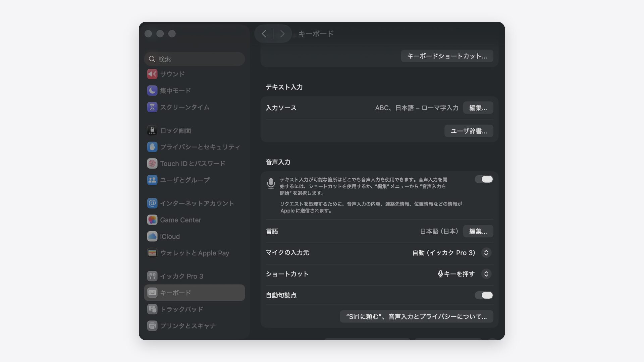The width and height of the screenshot is (644, 362).
Task: Open プライバシーとセキュリティ hand icon
Action: [152, 147]
